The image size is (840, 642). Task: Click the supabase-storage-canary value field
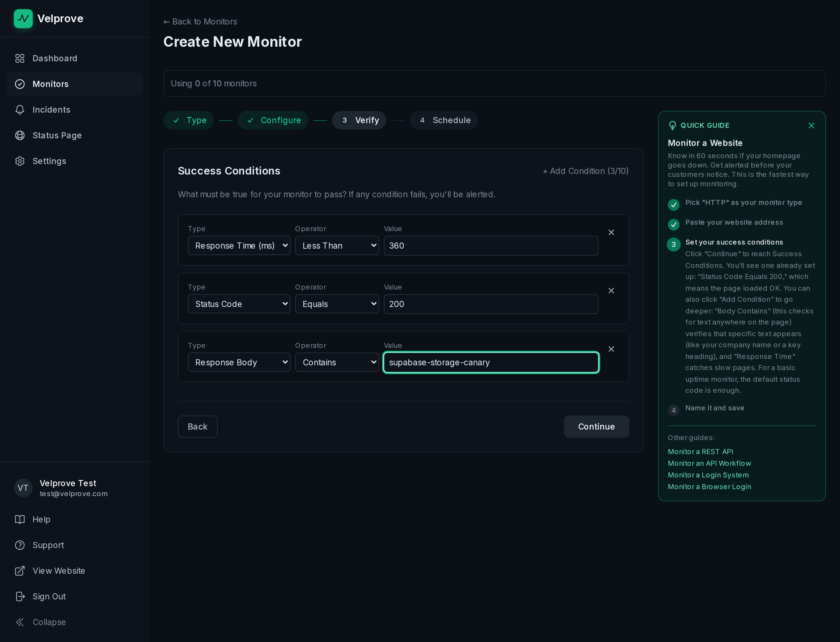[x=491, y=362]
